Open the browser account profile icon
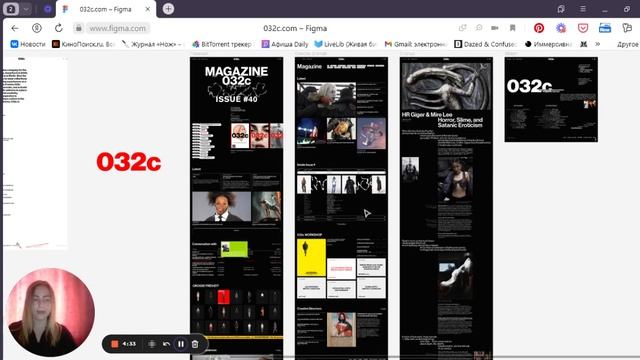Screen dimensions: 640x360 pos(37,28)
